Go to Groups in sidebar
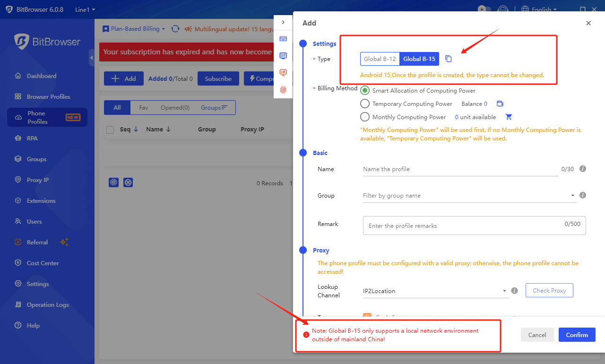Image resolution: width=605 pixels, height=364 pixels. 47,159
